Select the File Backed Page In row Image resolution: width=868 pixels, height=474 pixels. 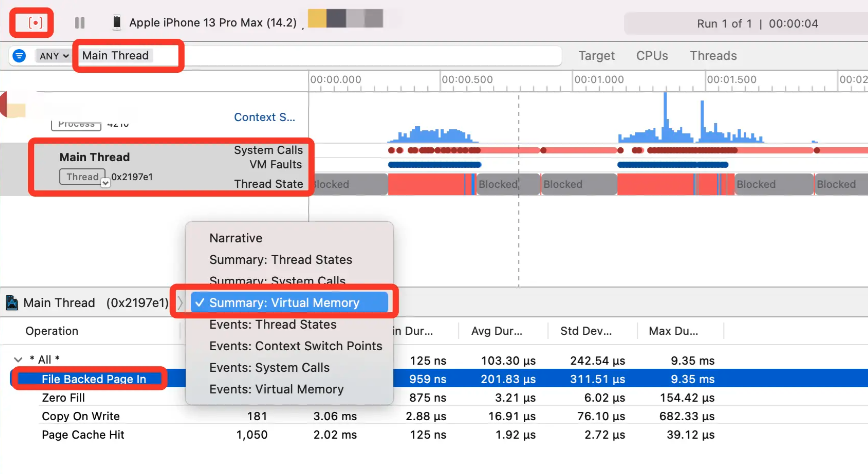tap(434, 379)
